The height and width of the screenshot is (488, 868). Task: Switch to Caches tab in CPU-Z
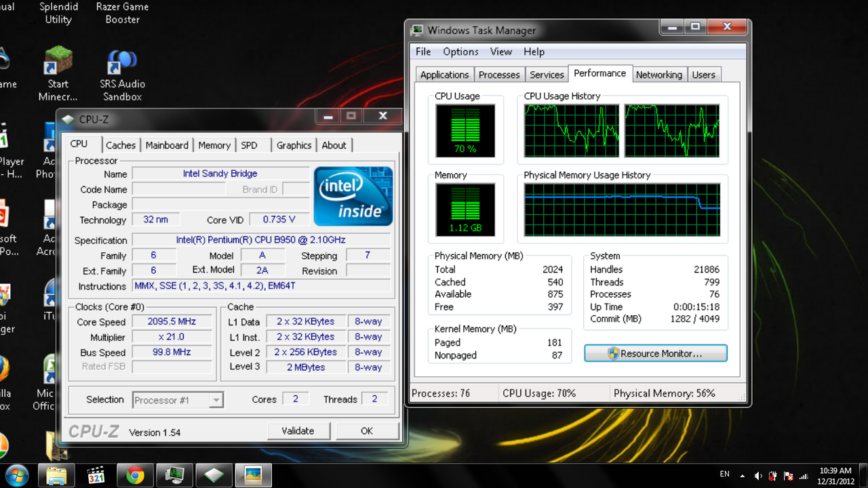click(121, 145)
